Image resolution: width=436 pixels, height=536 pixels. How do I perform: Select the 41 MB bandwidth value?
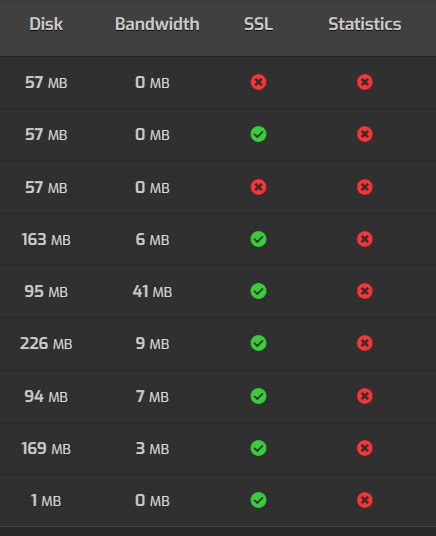click(x=152, y=292)
